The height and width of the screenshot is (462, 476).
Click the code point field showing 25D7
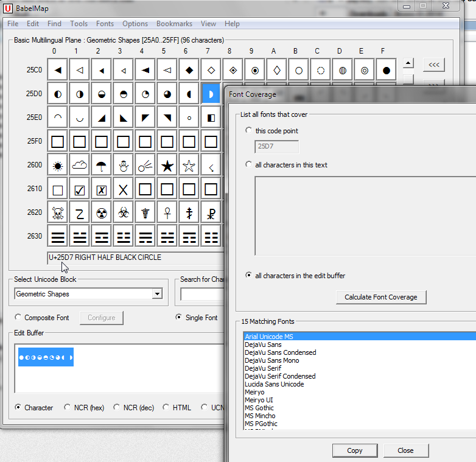click(x=276, y=147)
